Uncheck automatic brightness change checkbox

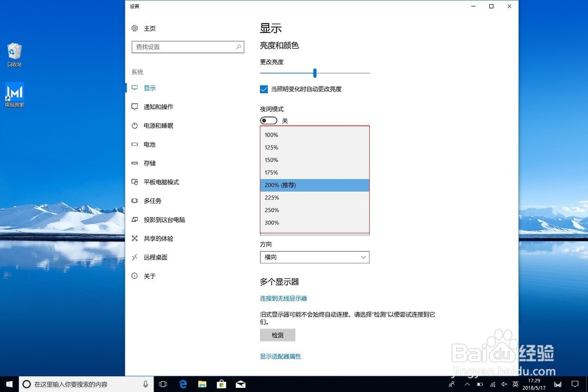pyautogui.click(x=263, y=89)
